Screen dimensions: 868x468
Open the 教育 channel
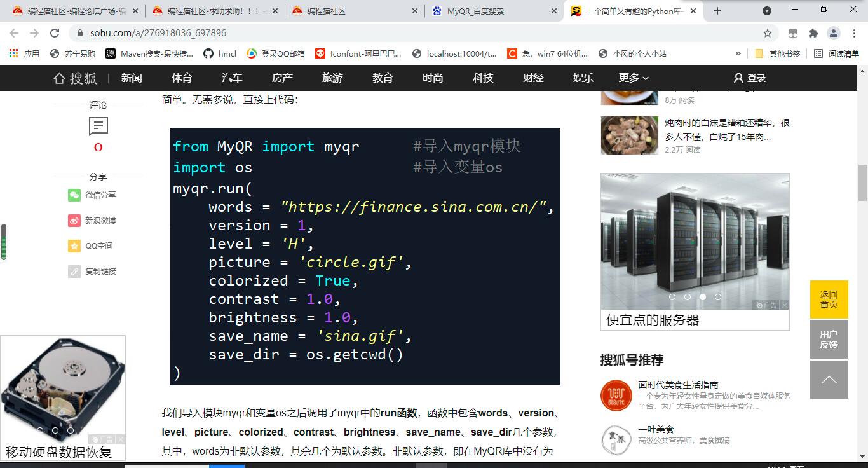[x=383, y=78]
